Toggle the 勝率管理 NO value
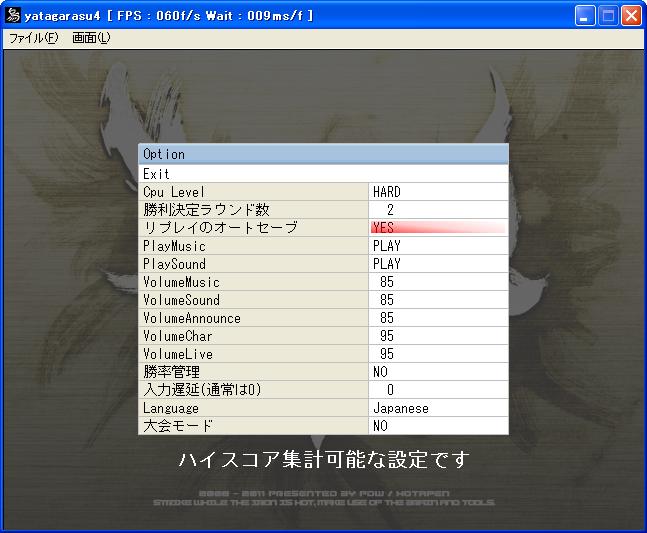The image size is (647, 533). [438, 372]
